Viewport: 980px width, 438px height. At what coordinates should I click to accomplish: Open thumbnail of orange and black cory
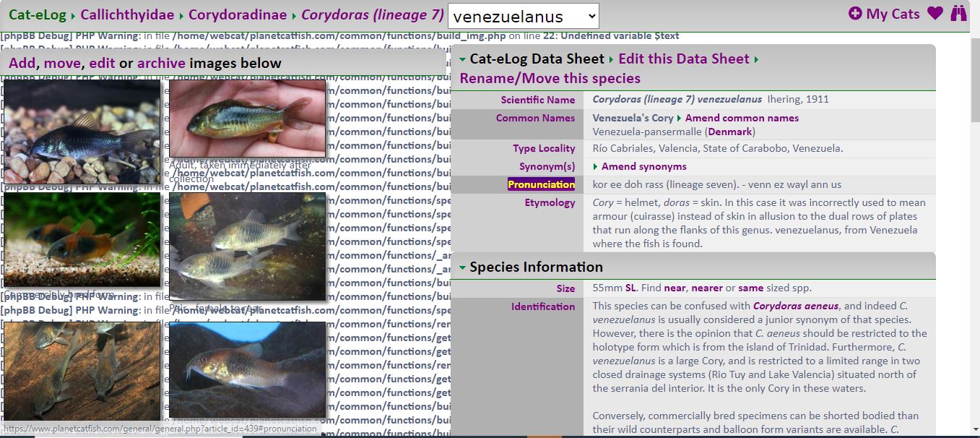(x=82, y=239)
